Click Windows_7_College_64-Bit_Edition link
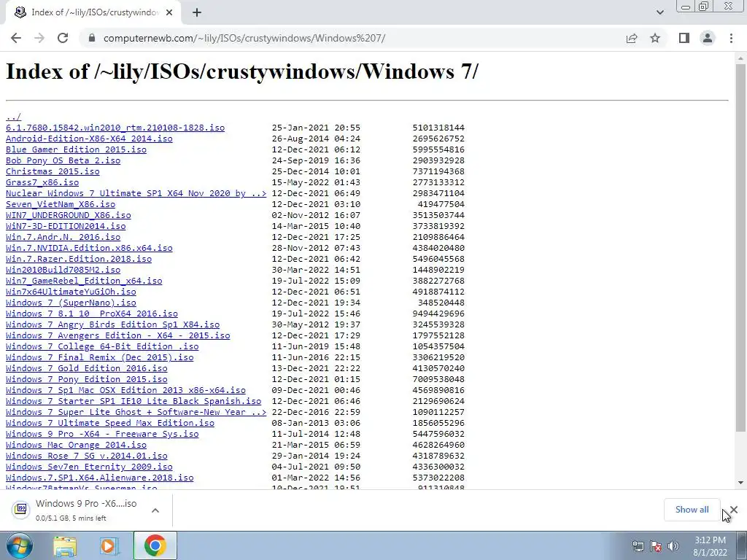This screenshot has height=560, width=747. point(102,346)
